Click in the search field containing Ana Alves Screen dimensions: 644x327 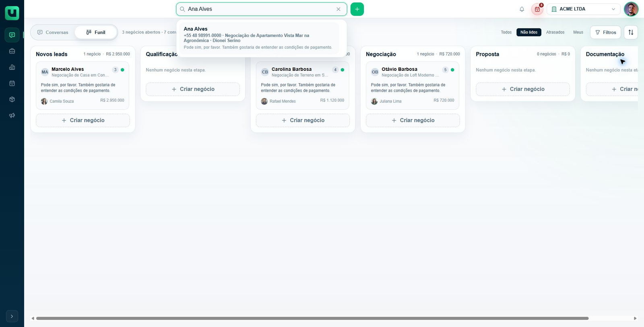[260, 9]
